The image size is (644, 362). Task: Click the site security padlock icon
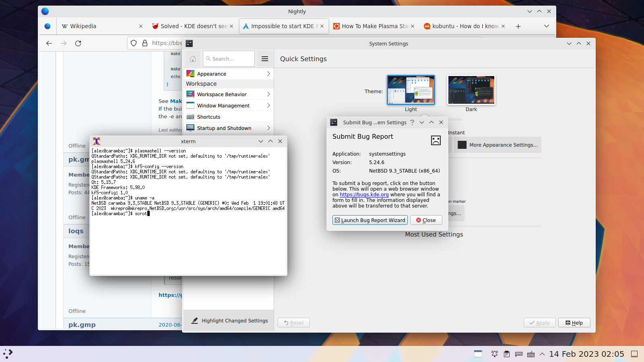tap(145, 43)
